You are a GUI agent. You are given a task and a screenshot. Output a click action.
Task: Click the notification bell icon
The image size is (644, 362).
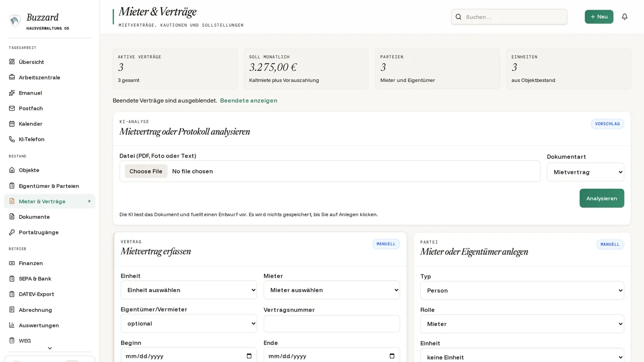pyautogui.click(x=624, y=17)
